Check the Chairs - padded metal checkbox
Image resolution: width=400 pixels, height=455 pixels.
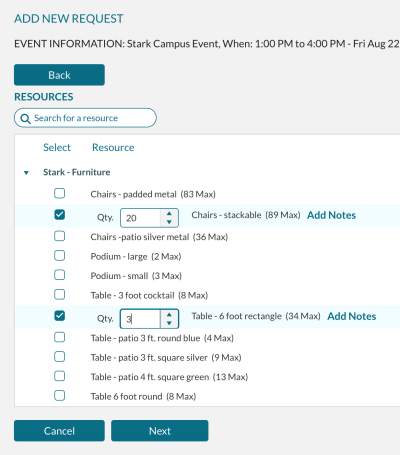tap(59, 193)
